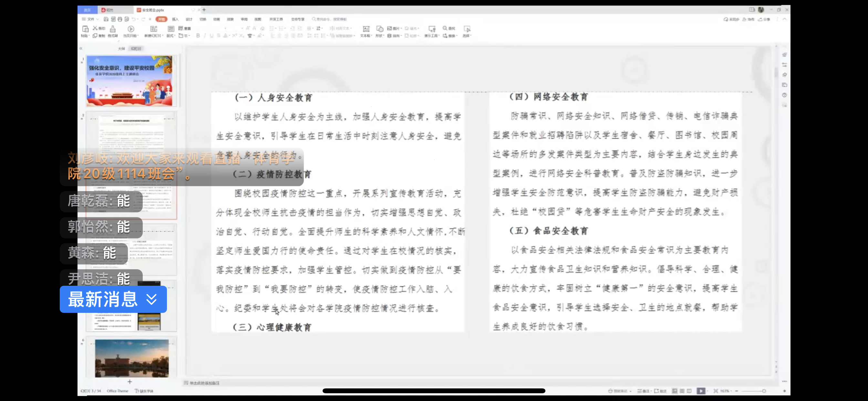Click the Picture insert icon
Viewport: 868px width, 401px height.
(x=389, y=28)
